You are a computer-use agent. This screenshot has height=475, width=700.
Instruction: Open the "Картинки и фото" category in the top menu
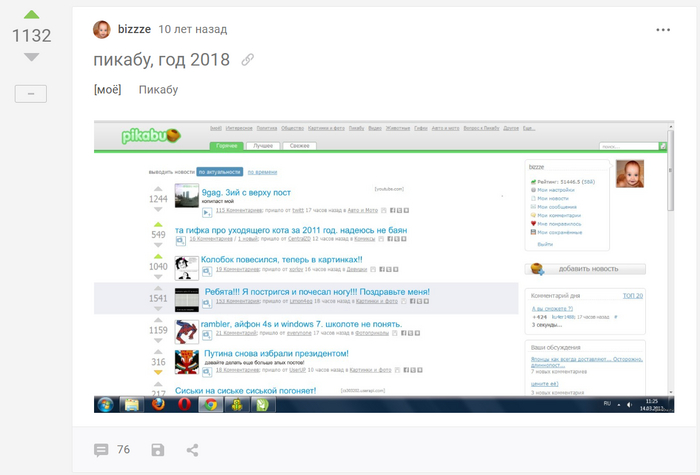[x=326, y=128]
